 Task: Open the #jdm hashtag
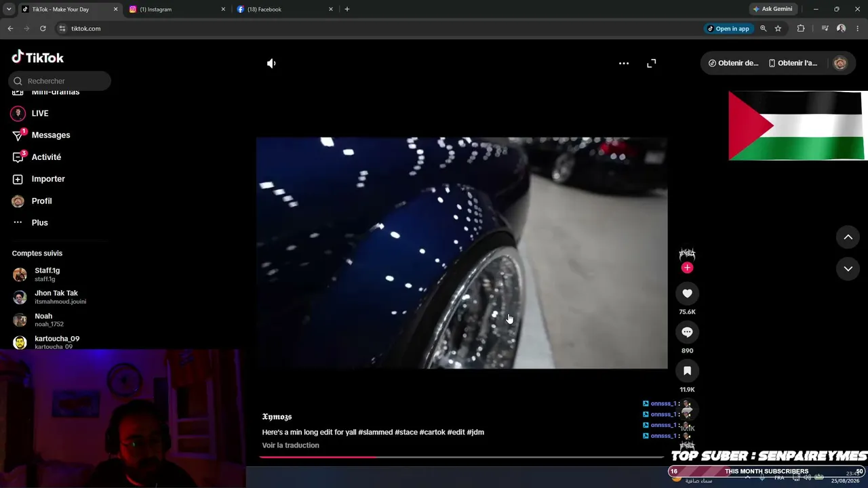pos(475,432)
